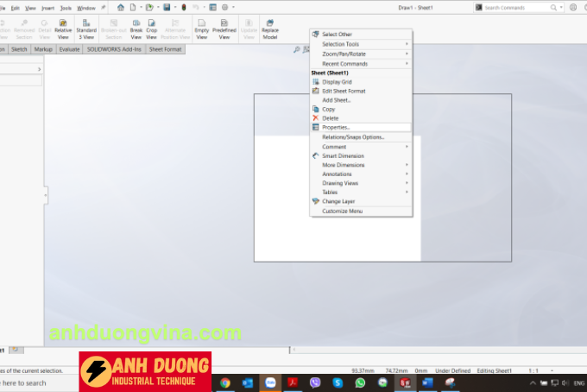This screenshot has width=587, height=392.
Task: Click the Predefined View tool
Action: click(x=224, y=29)
